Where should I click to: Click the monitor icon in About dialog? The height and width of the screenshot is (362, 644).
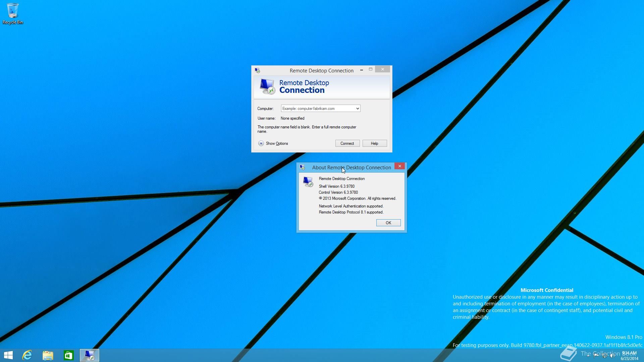(308, 182)
